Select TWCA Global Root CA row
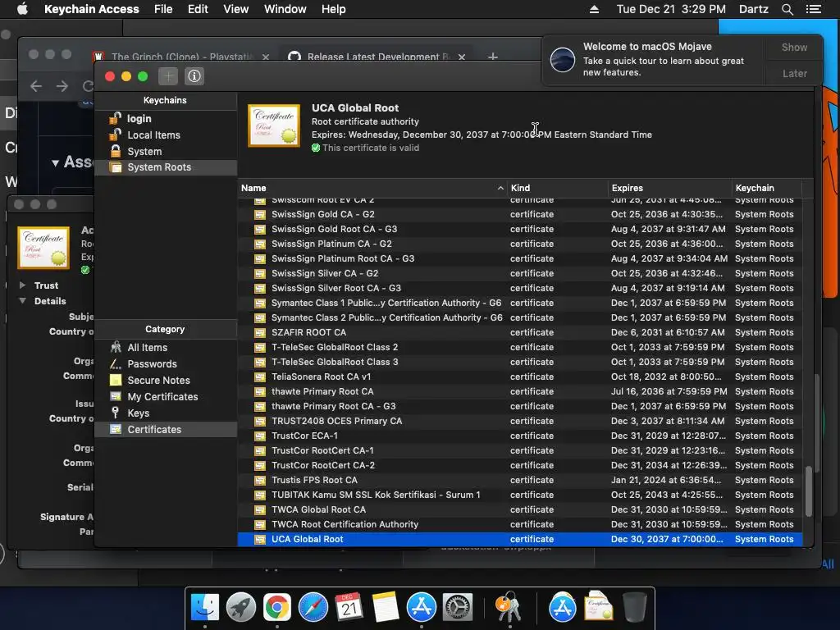840x630 pixels. 519,509
